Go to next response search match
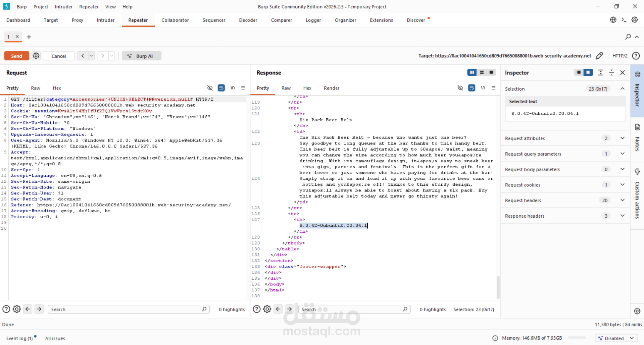Image resolution: width=644 pixels, height=345 pixels. click(x=289, y=309)
